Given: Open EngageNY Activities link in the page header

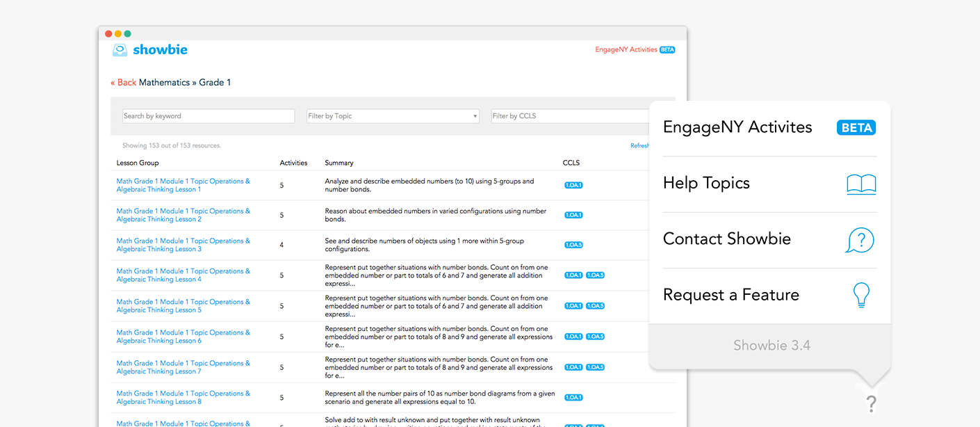Looking at the screenshot, I should coord(626,50).
